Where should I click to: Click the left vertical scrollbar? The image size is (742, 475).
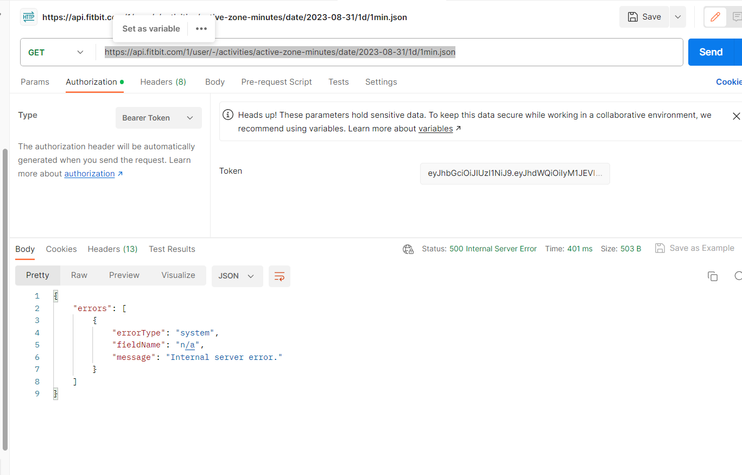[x=5, y=299]
